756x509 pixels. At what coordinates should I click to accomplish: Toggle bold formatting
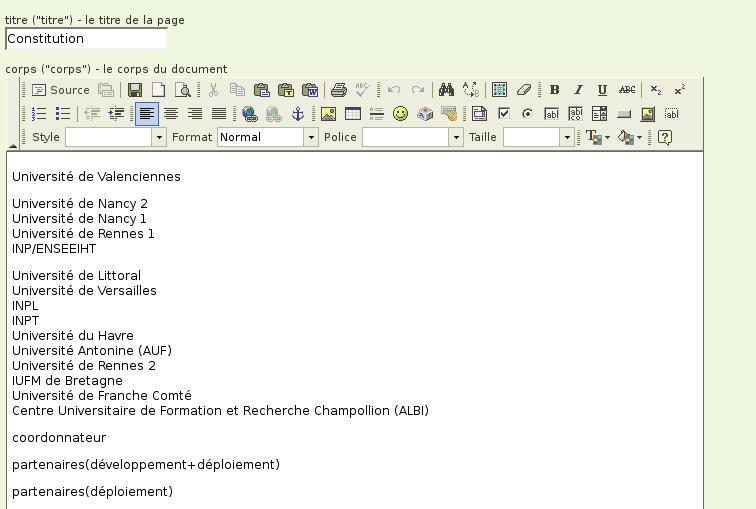click(554, 90)
